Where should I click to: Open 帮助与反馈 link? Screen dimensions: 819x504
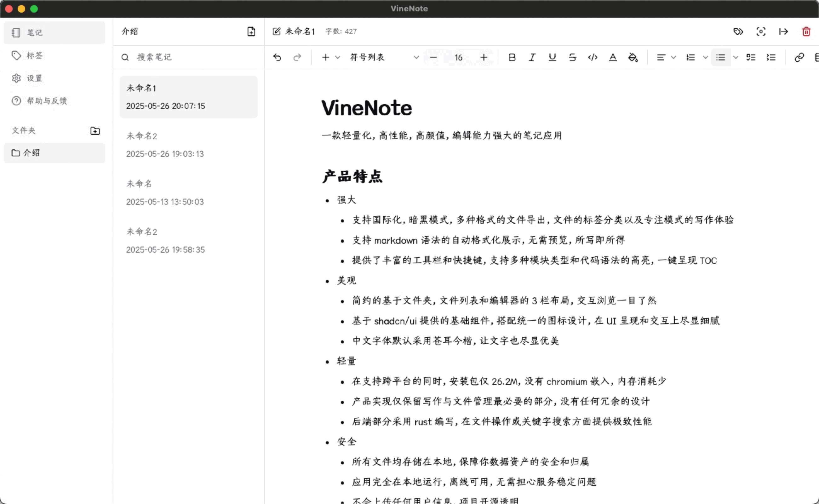(x=47, y=101)
